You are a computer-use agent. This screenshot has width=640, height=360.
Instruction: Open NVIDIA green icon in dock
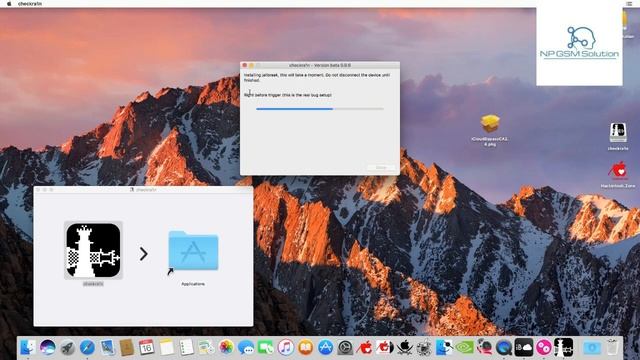coord(464,348)
